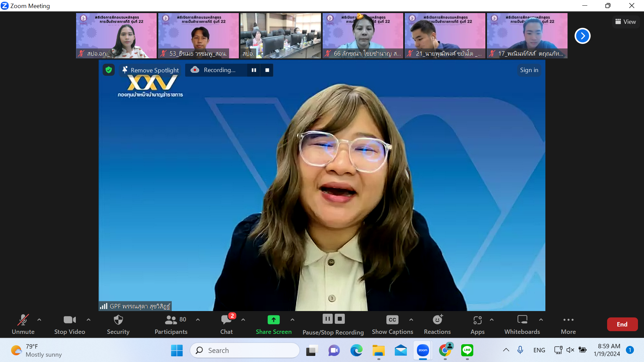Expand Share Screen options chevron
The height and width of the screenshot is (362, 644).
point(292,320)
